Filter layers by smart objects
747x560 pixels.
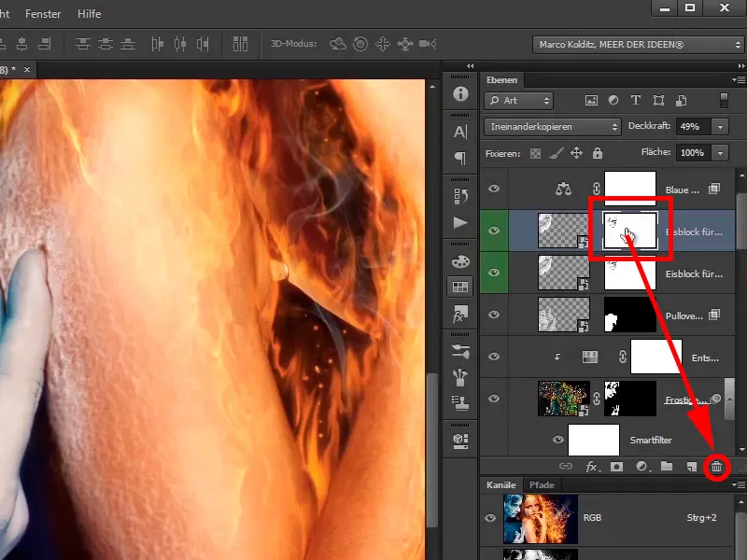(x=682, y=101)
